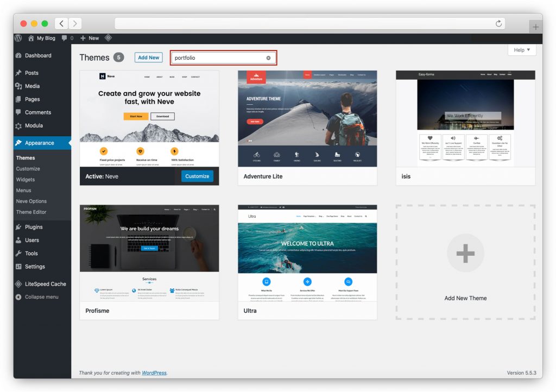Click the Add New Theme label

click(465, 298)
